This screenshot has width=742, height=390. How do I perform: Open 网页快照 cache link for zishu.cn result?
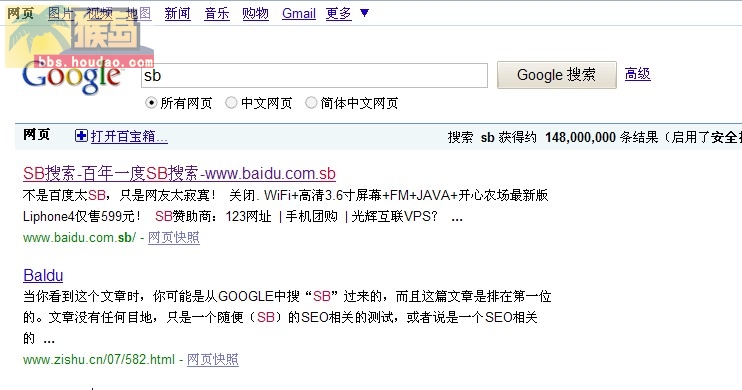click(212, 359)
